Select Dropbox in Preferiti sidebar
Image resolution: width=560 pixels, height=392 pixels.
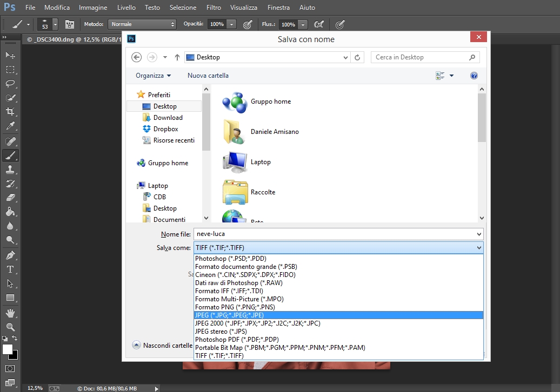point(165,129)
